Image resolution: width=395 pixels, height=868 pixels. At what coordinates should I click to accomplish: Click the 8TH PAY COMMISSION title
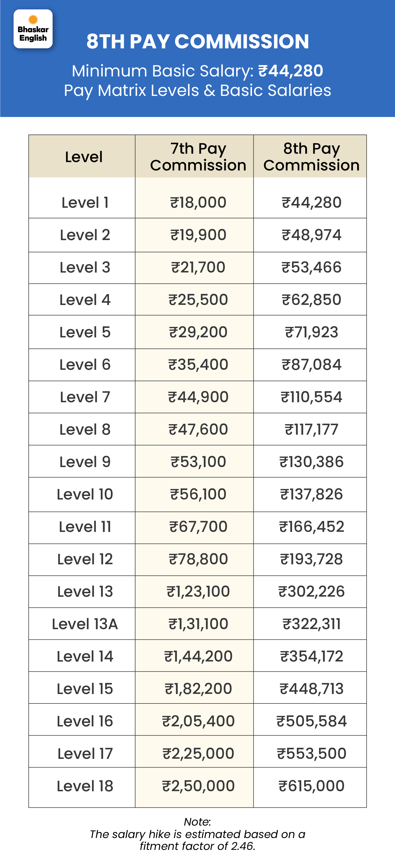[197, 41]
